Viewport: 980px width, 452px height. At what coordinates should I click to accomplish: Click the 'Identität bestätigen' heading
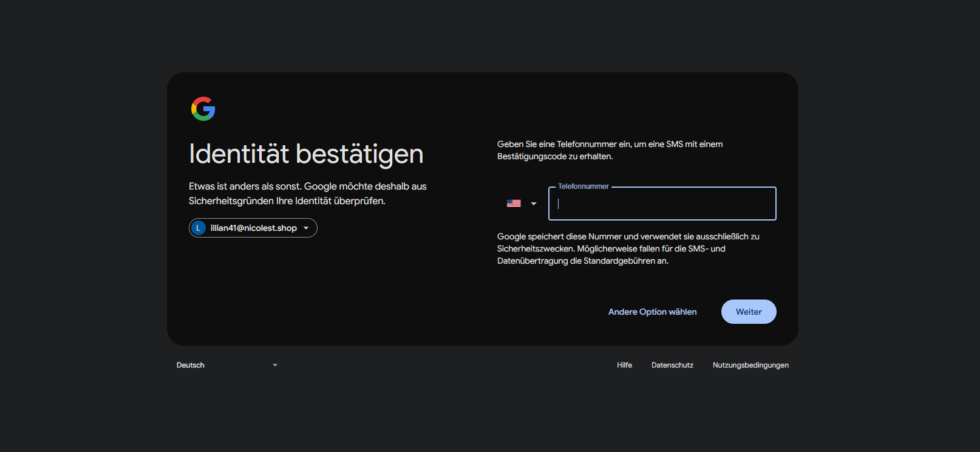pos(306,154)
